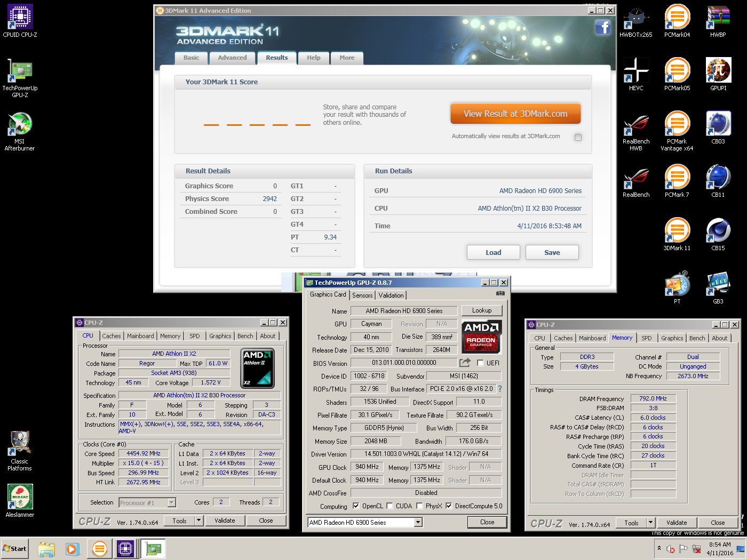Open the Help tab in 3DMark 11

(314, 58)
